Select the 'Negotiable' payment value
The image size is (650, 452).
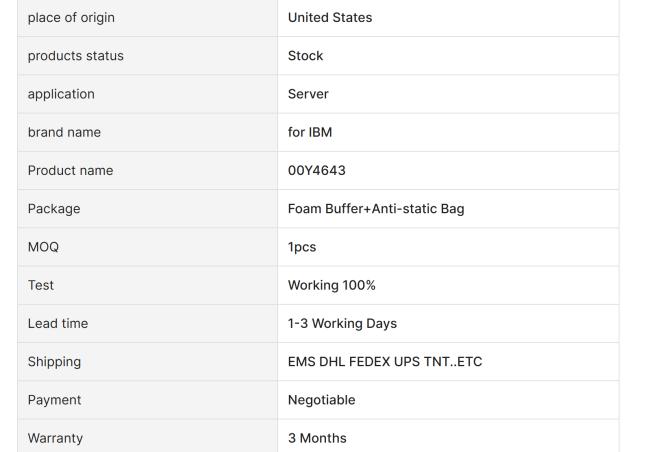pyautogui.click(x=321, y=400)
